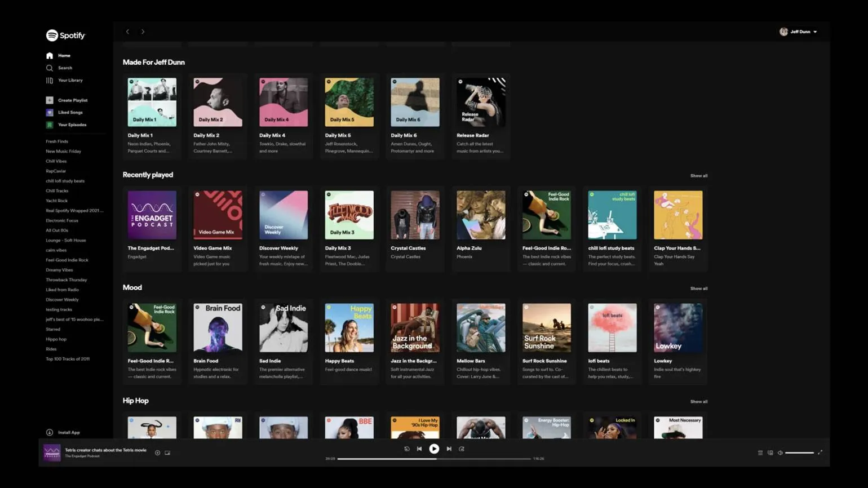868x488 pixels.
Task: Mute the volume speaker icon
Action: 780,453
